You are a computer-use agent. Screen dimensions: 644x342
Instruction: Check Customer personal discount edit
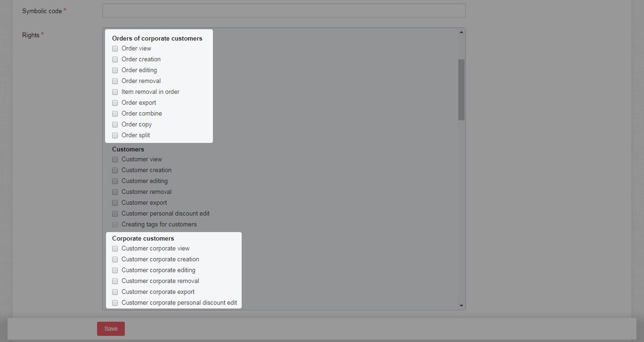[115, 214]
